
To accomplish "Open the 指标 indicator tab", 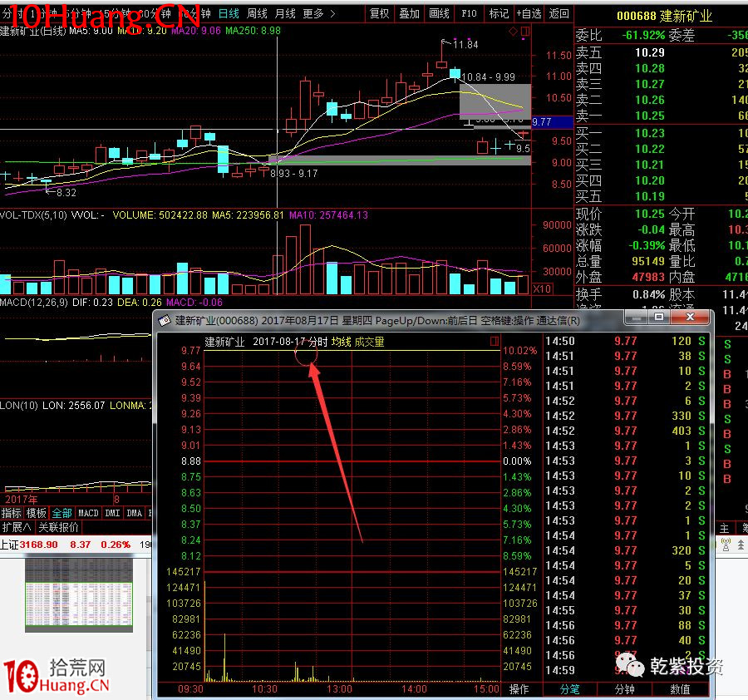I will point(12,513).
